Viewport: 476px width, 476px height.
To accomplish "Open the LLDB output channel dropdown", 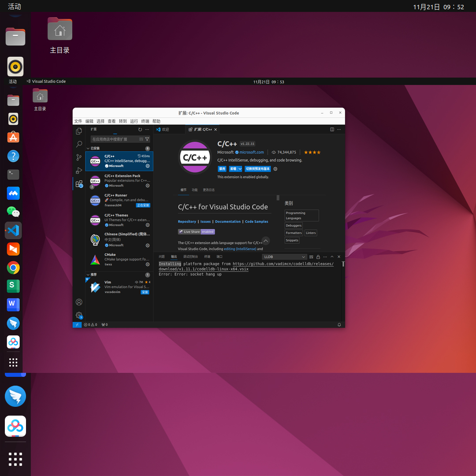I will tap(284, 257).
